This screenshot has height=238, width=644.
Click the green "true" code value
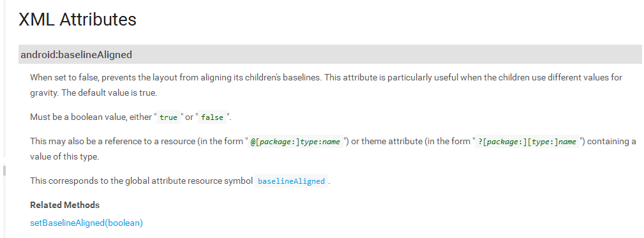[x=168, y=117]
